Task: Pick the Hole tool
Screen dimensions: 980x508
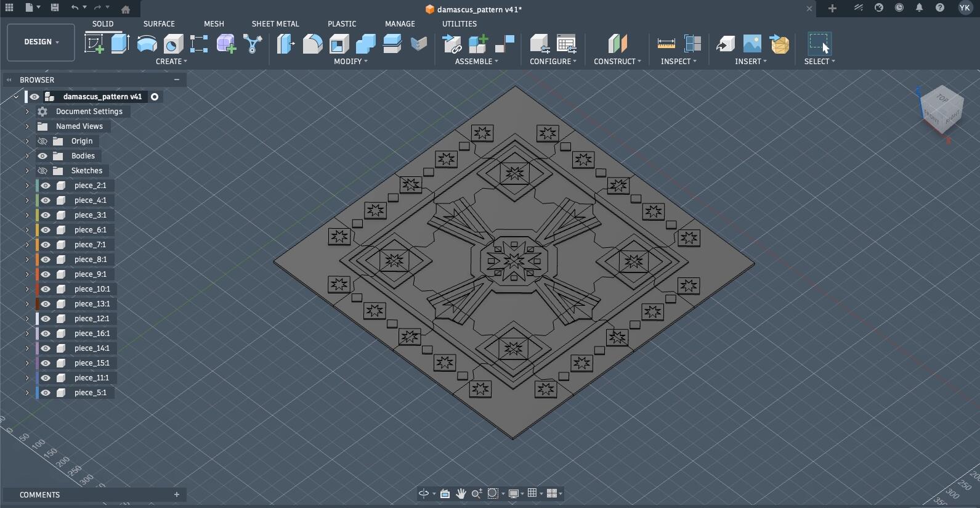Action: click(x=173, y=44)
